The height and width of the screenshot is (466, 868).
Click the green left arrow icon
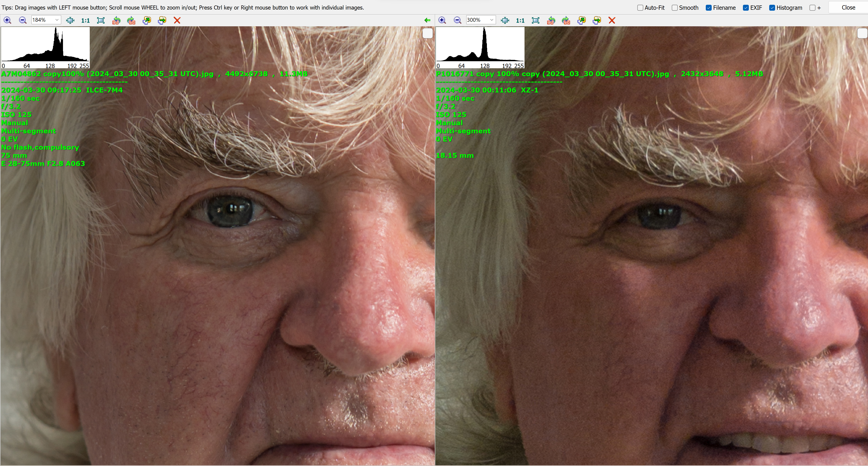click(x=427, y=20)
